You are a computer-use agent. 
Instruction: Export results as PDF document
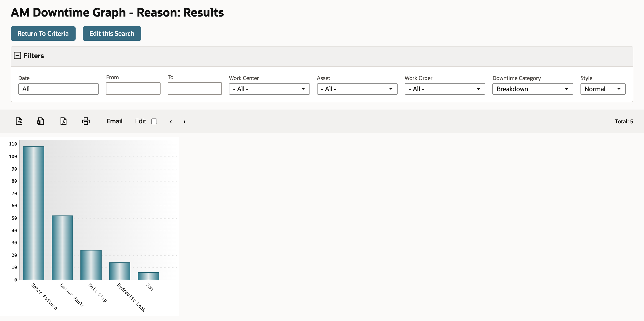pos(64,121)
